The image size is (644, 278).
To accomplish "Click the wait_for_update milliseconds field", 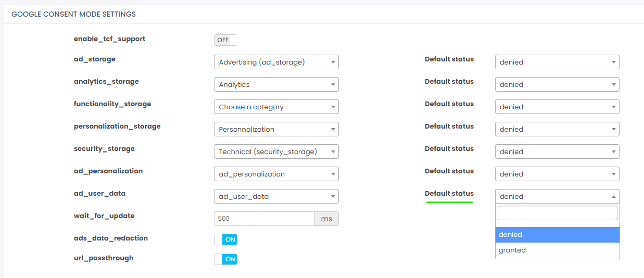I will pyautogui.click(x=264, y=219).
